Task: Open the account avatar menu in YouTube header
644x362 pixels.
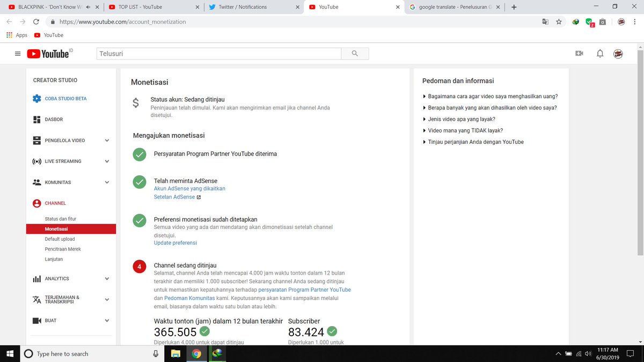Action: [x=618, y=54]
